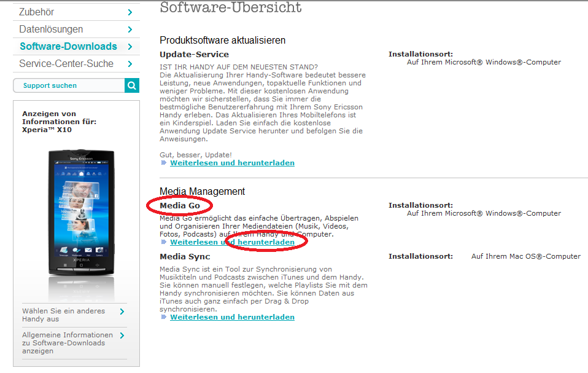Image resolution: width=588 pixels, height=373 pixels.
Task: Open the Zubehör menu item
Action: (x=77, y=12)
